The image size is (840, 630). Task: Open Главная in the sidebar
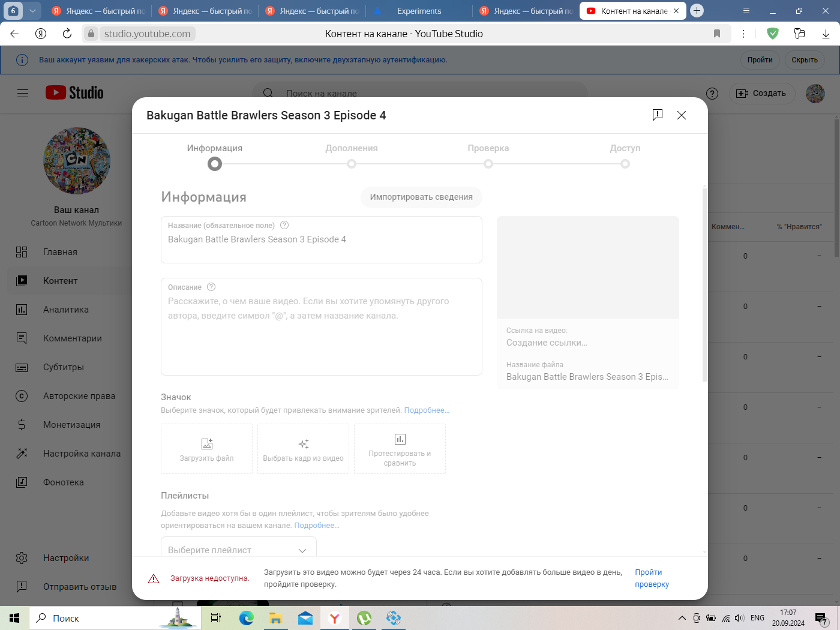coord(69,252)
